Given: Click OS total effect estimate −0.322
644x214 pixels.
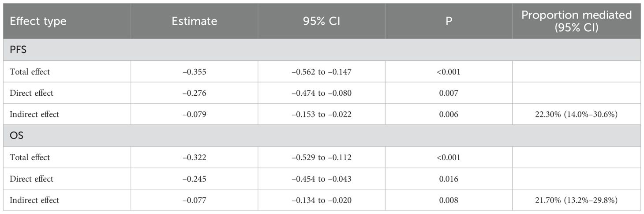Looking at the screenshot, I should point(194,158).
